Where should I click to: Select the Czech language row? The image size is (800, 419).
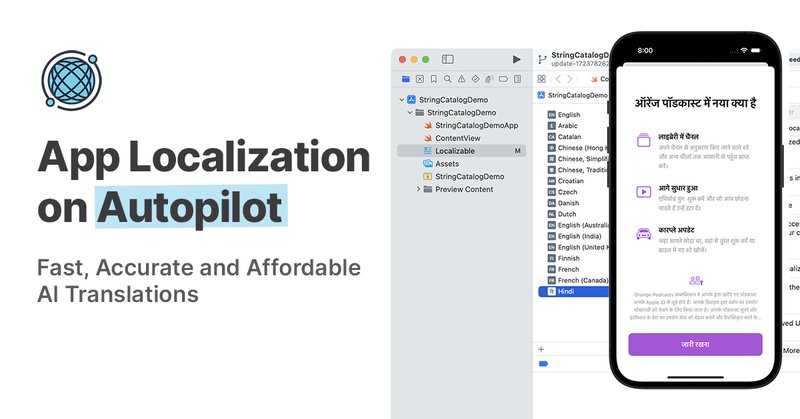[x=573, y=192]
